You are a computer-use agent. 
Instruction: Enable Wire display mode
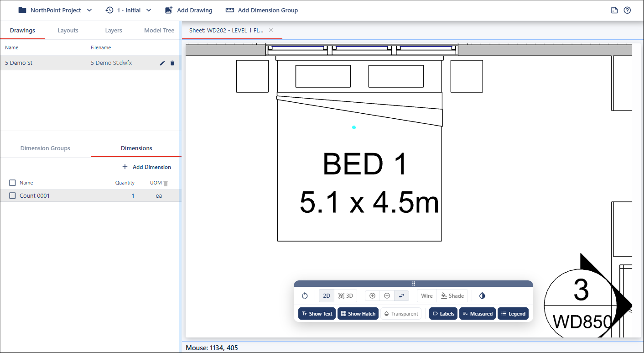coord(427,296)
